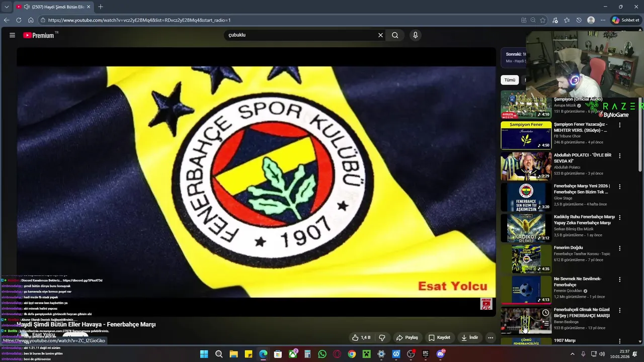Screen dimensions: 644x362
Task: Open the browser profile avatar
Action: [x=591, y=20]
